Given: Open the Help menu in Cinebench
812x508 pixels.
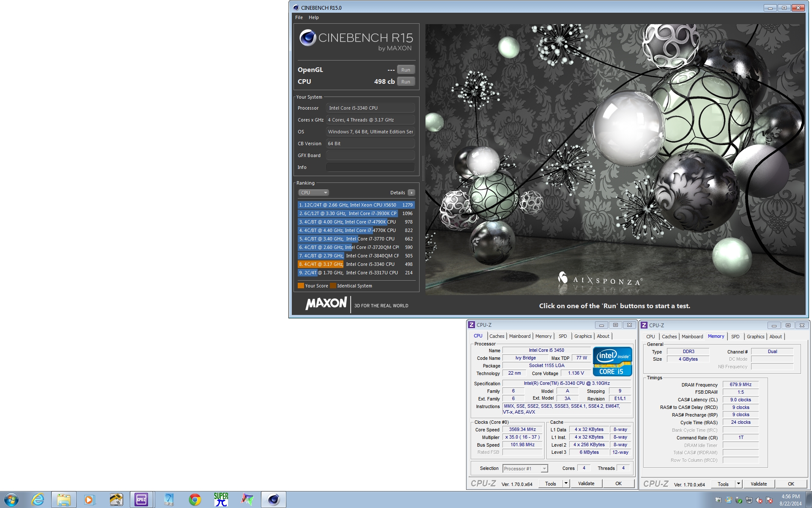Looking at the screenshot, I should click(314, 17).
